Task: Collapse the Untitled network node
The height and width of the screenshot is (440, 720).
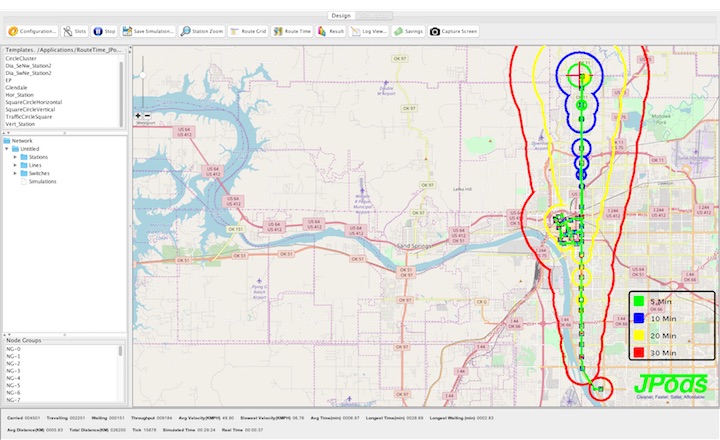Action: tap(8, 149)
